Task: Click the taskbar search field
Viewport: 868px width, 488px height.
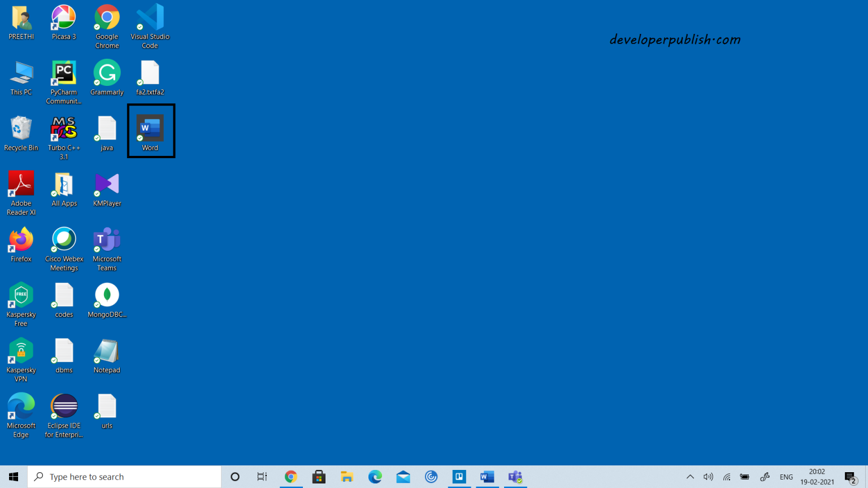Action: click(x=124, y=476)
